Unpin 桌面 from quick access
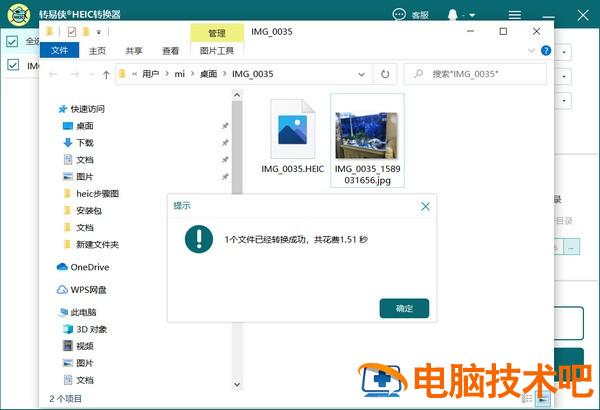Screen dimensions: 600x410 225,126
